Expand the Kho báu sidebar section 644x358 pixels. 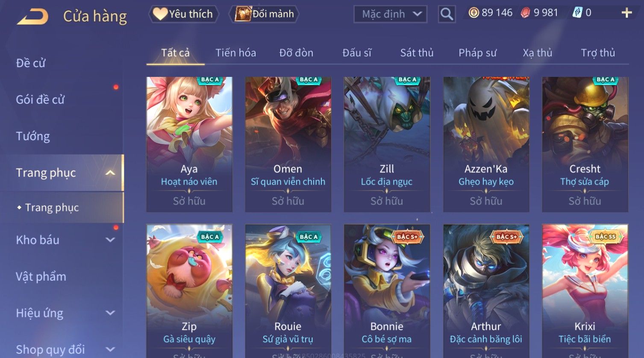coord(110,240)
